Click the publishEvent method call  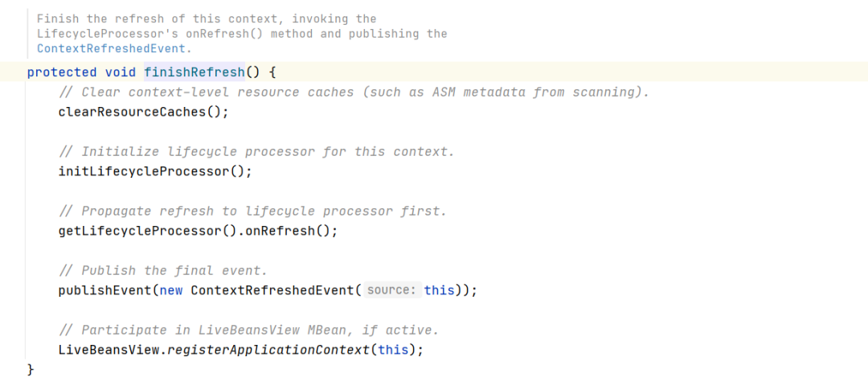[x=104, y=290]
